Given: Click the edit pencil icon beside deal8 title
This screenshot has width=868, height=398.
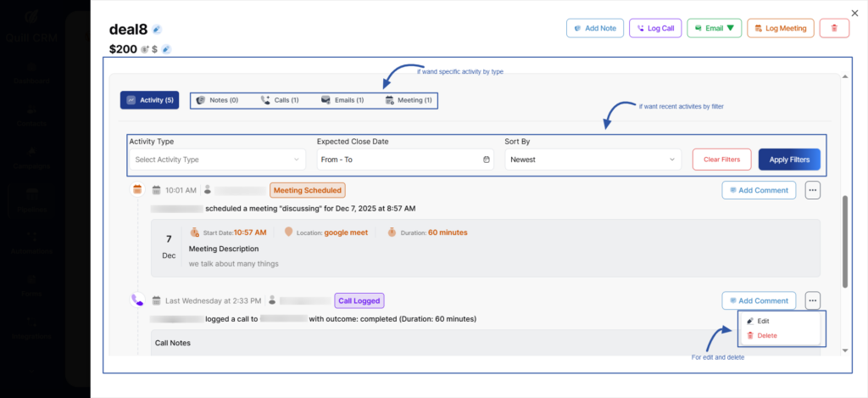Looking at the screenshot, I should [157, 30].
